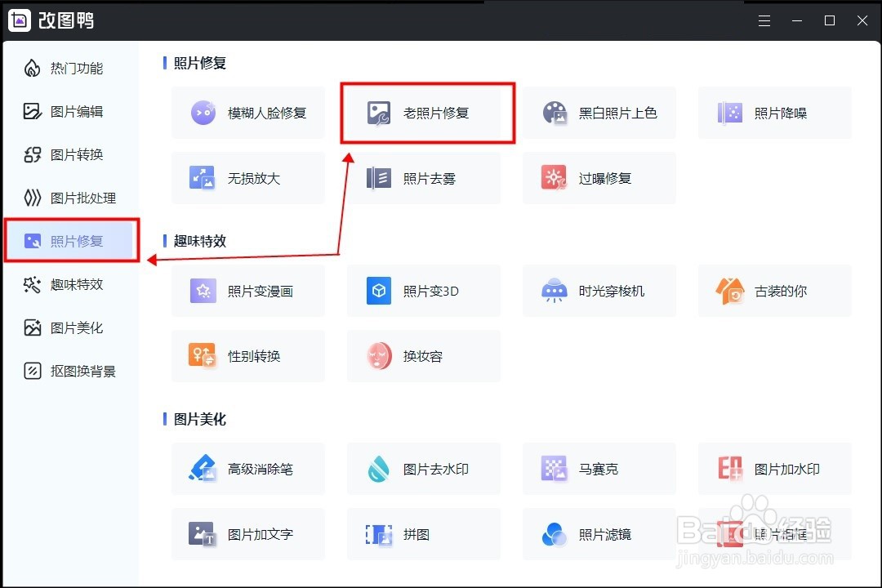Open 照片去雾 dehaze tool

pos(423,178)
